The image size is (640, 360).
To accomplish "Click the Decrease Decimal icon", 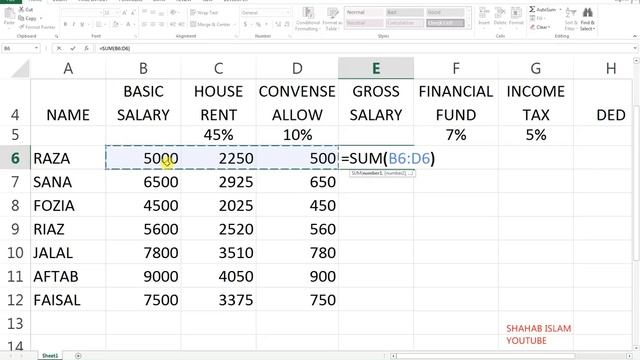I will (x=287, y=25).
